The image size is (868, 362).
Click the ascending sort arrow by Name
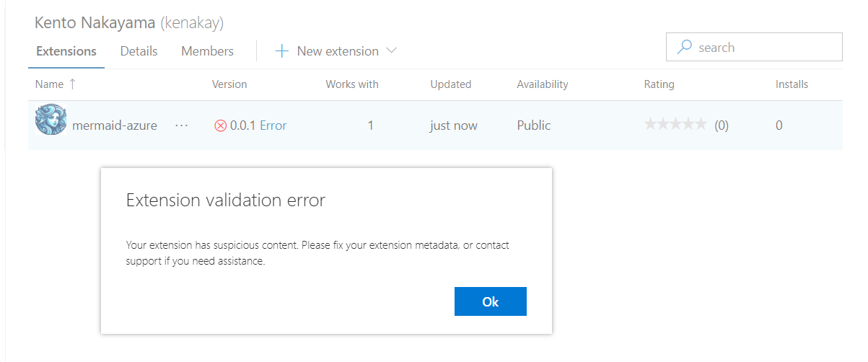[72, 84]
